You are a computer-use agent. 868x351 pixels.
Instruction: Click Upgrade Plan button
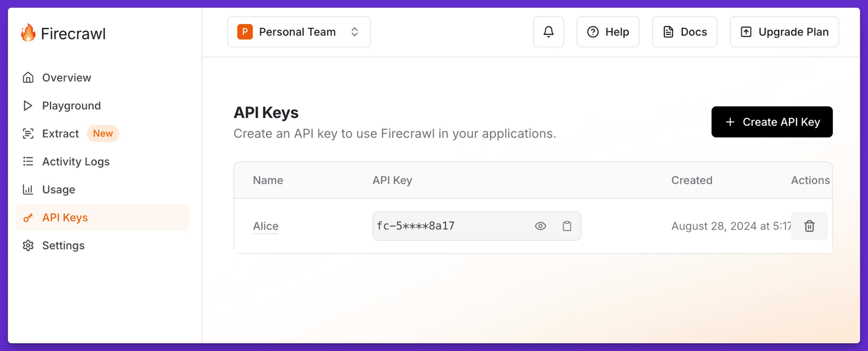tap(784, 32)
